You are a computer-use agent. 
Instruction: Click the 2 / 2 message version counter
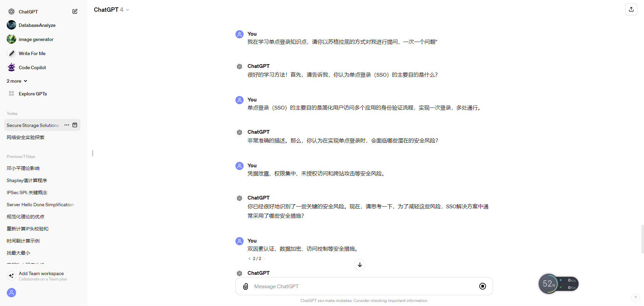(x=257, y=259)
